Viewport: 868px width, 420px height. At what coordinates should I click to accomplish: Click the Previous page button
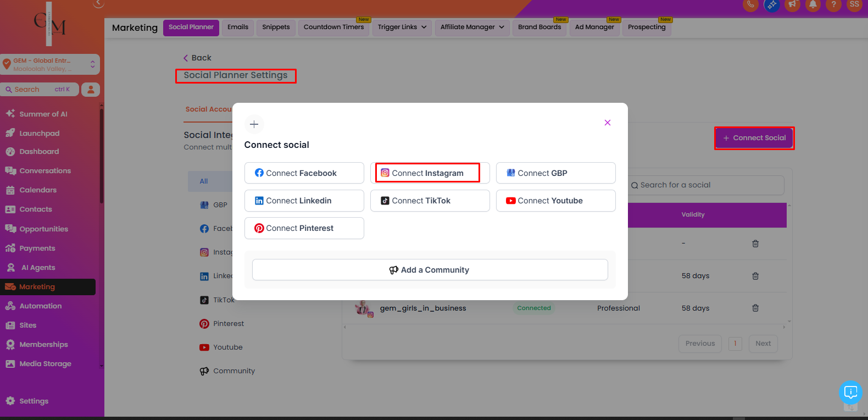click(700, 344)
